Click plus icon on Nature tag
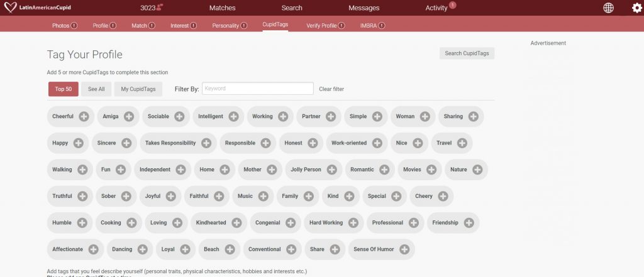 coord(477,170)
